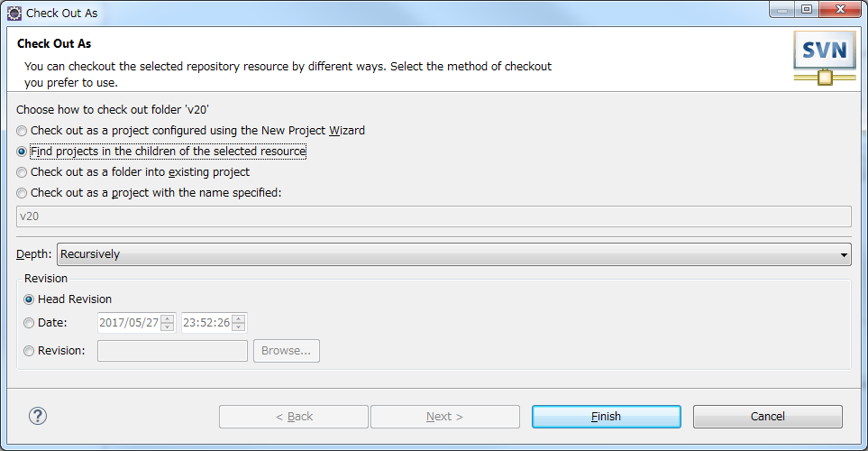The height and width of the screenshot is (451, 868).
Task: Increase the date with the up spinner arrow
Action: (168, 318)
